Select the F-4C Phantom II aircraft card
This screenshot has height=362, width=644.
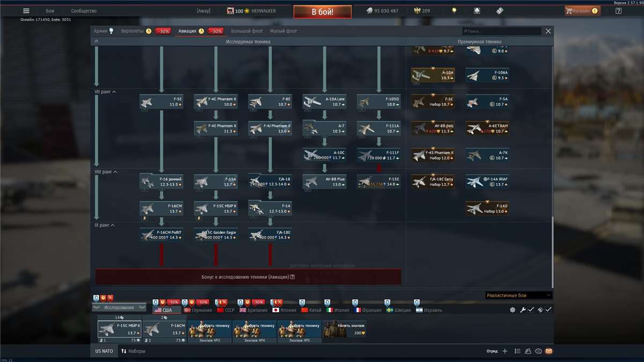point(216,102)
